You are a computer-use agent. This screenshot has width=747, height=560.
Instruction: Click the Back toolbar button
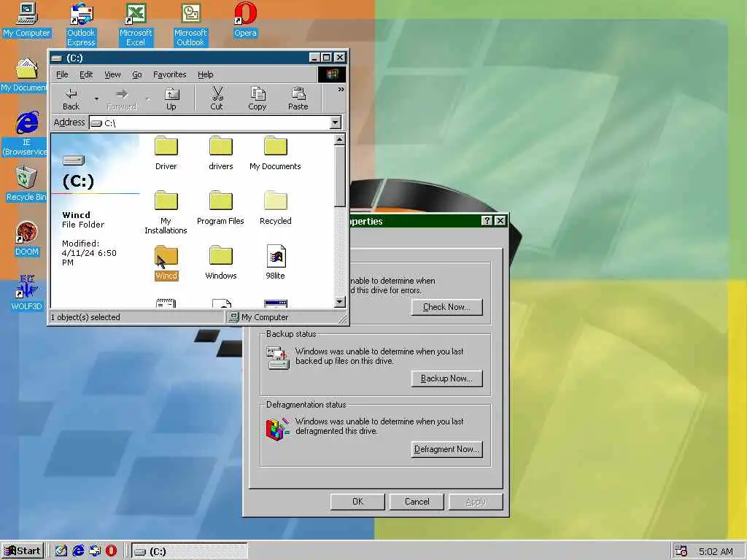pyautogui.click(x=71, y=99)
